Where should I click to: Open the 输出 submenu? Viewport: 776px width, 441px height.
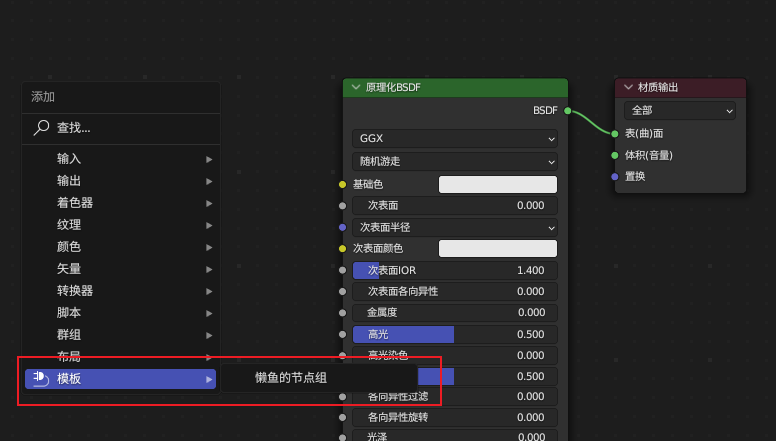pos(121,181)
